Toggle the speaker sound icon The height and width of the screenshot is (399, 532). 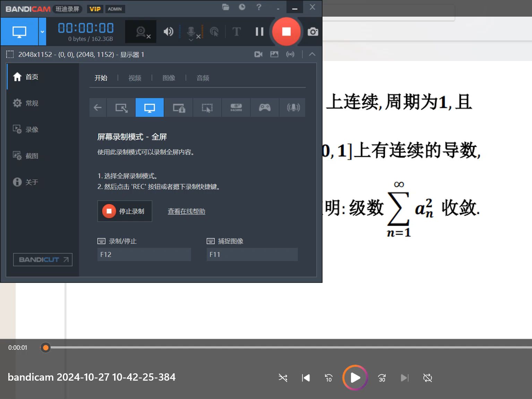pos(169,32)
